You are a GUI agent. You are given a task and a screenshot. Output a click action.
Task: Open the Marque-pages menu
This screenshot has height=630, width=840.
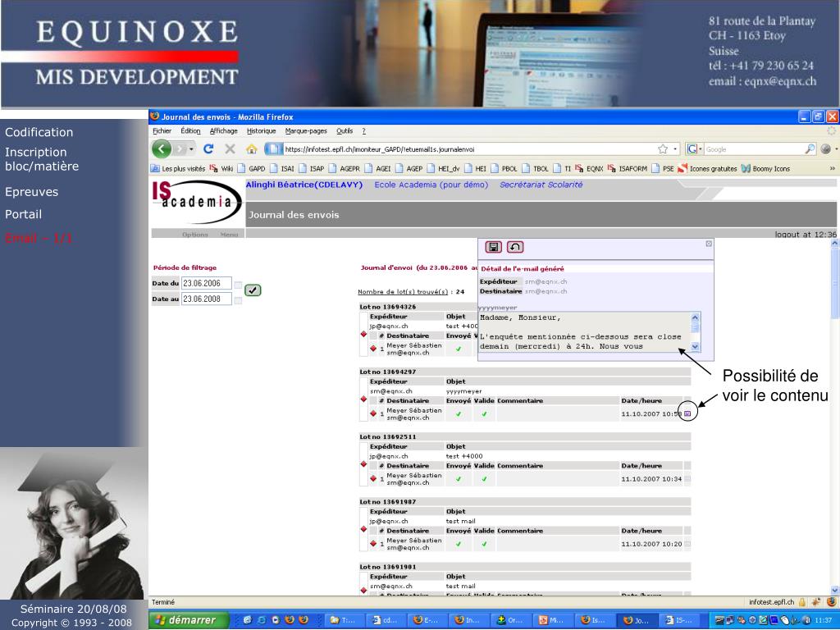(x=306, y=130)
